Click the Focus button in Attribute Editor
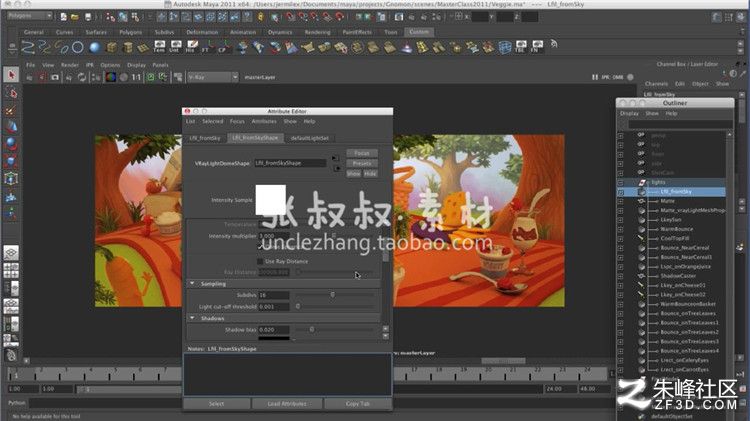The width and height of the screenshot is (750, 421). (362, 153)
